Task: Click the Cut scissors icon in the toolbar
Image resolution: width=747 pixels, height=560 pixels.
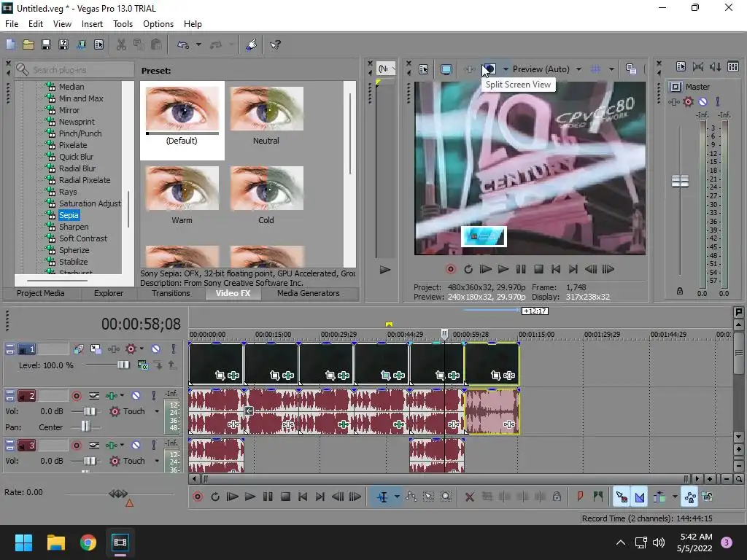Action: [x=122, y=44]
